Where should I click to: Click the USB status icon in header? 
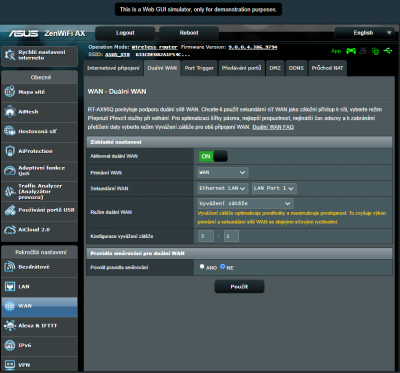pos(388,51)
